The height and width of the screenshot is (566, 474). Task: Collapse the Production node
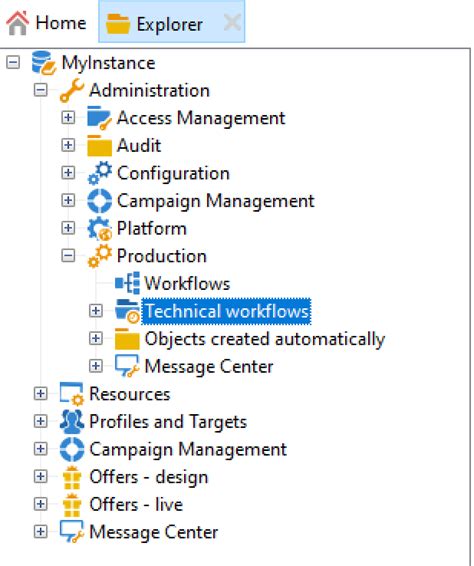[x=68, y=256]
